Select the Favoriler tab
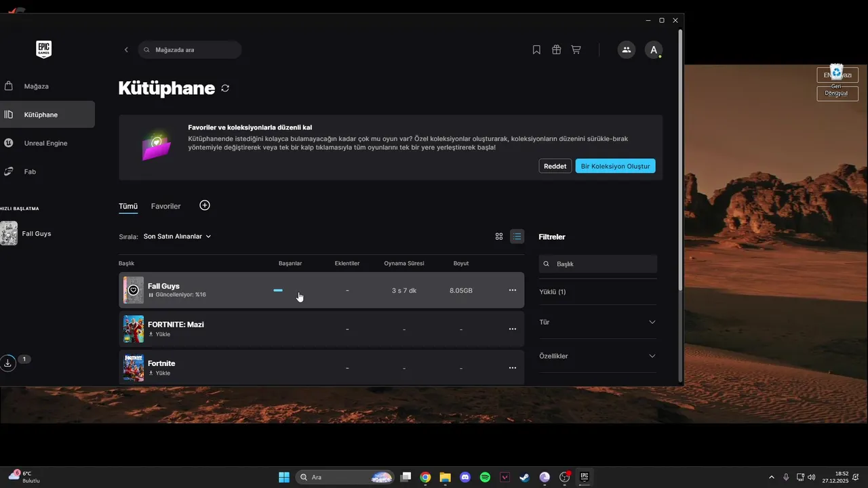This screenshot has width=868, height=488. pyautogui.click(x=165, y=206)
